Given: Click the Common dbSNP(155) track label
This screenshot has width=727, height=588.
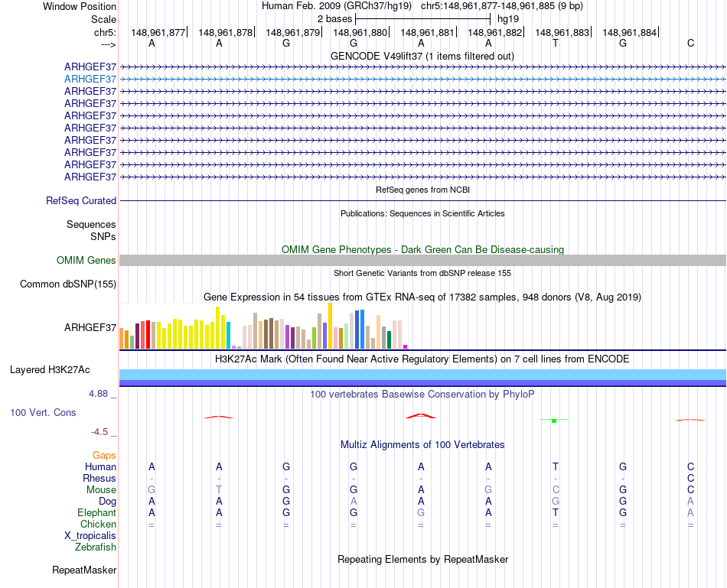Looking at the screenshot, I should pyautogui.click(x=67, y=284).
